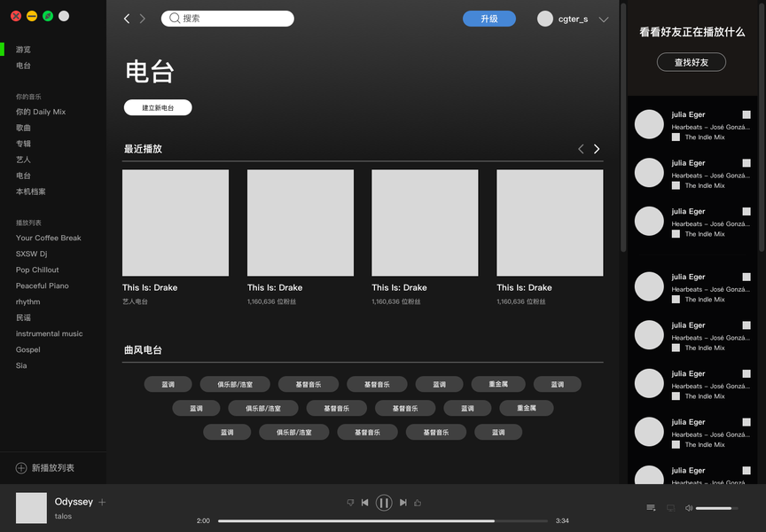Screen dimensions: 766x532
Task: Go back with the left navigation arrow
Action: tap(127, 19)
